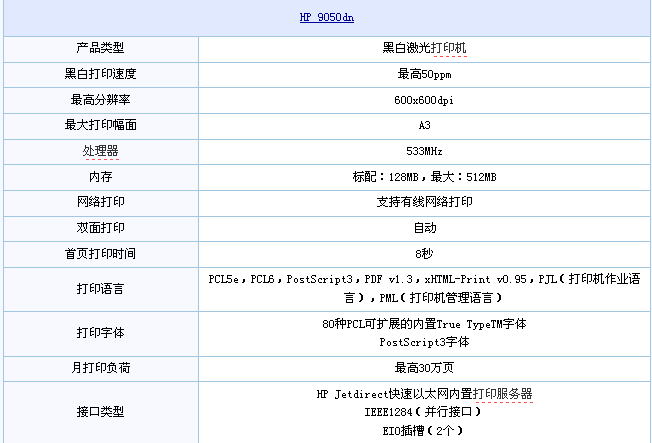The image size is (652, 443).
Task: Select the 最大打印幅面 label cell
Action: [x=101, y=126]
